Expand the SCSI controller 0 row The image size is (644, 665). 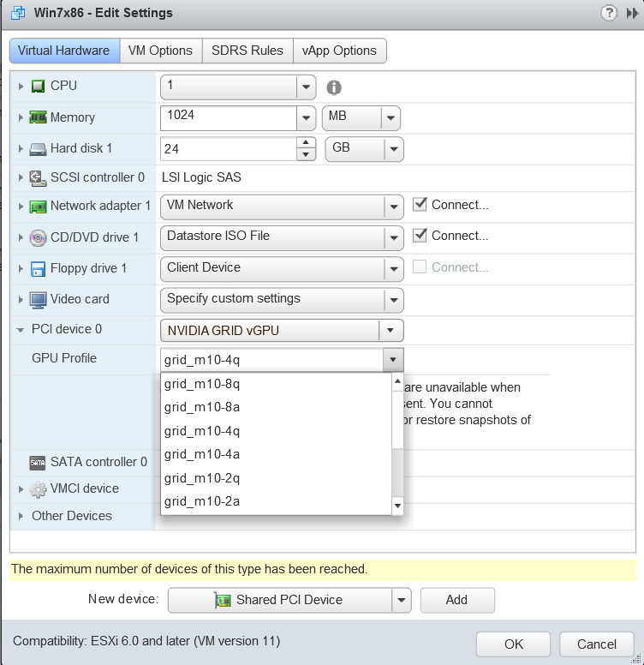click(21, 178)
